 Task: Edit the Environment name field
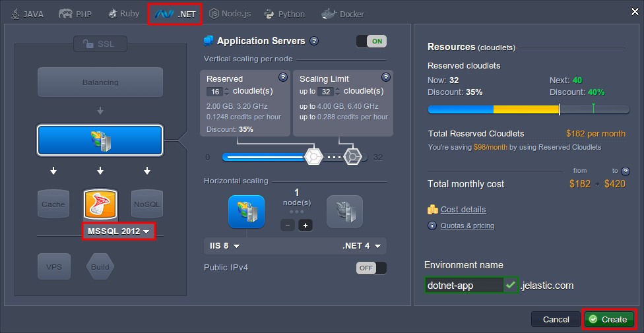point(464,285)
